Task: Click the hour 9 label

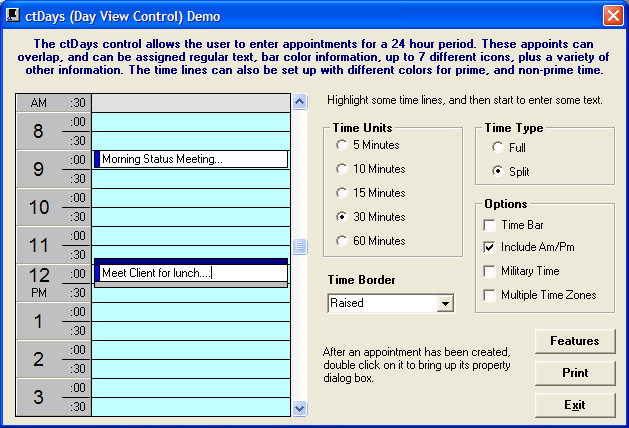Action: pyautogui.click(x=38, y=169)
